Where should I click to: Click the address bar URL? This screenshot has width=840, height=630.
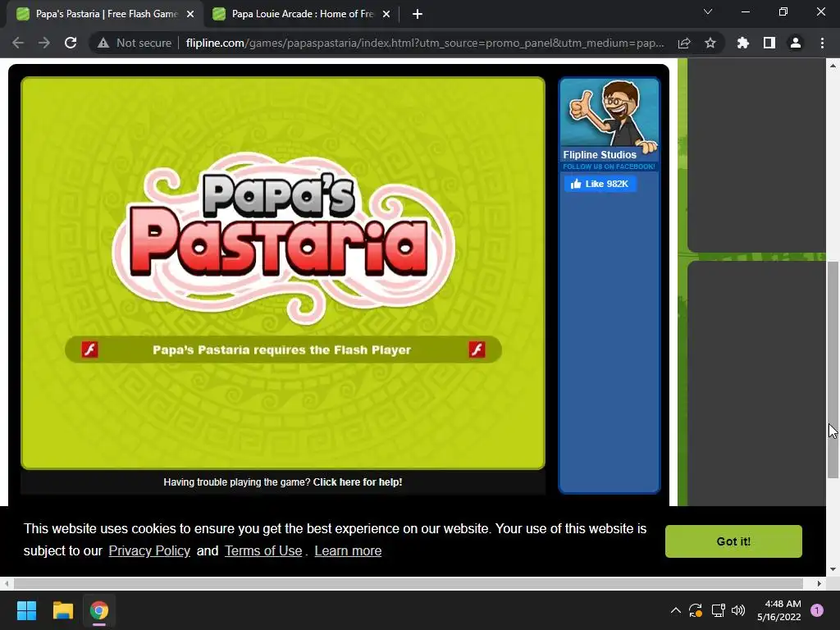(425, 43)
